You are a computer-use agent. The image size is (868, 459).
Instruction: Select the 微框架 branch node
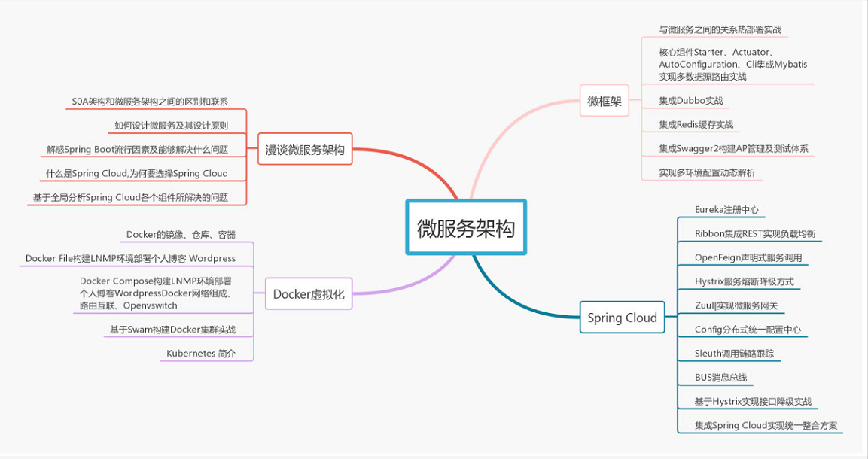pos(605,100)
